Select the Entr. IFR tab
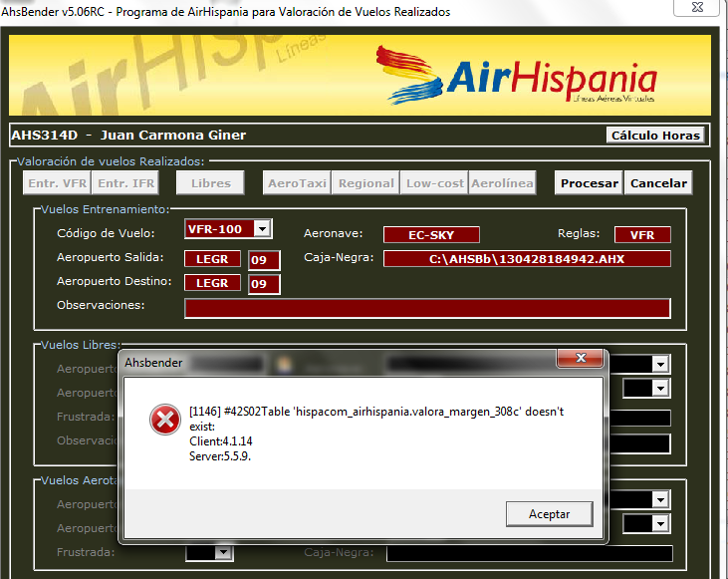The height and width of the screenshot is (579, 728). [x=125, y=183]
